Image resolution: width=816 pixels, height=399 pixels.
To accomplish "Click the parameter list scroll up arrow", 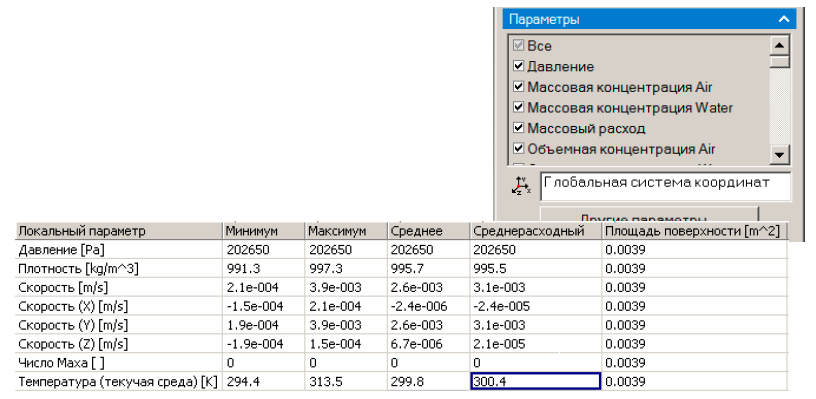I will click(x=779, y=45).
